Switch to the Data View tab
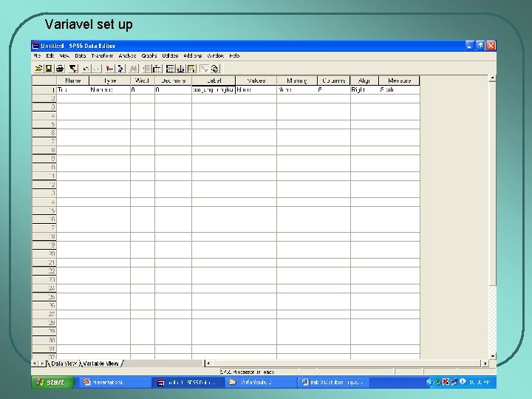The width and height of the screenshot is (532, 399). 64,364
